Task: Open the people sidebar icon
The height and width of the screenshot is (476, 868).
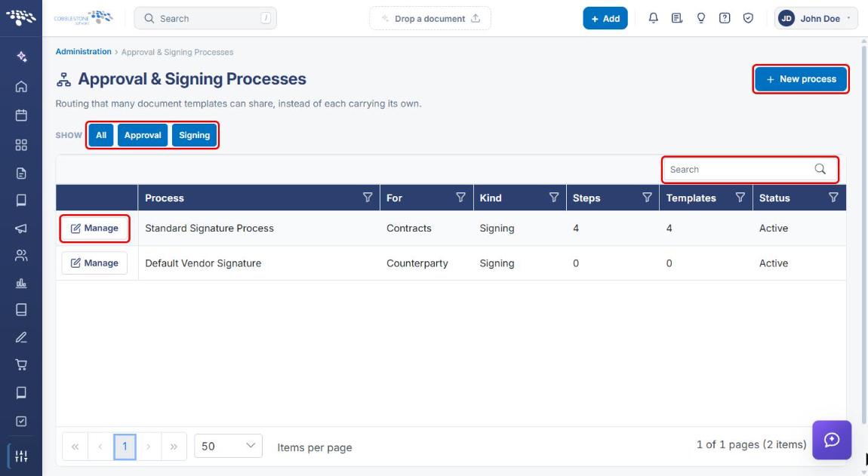Action: [21, 255]
